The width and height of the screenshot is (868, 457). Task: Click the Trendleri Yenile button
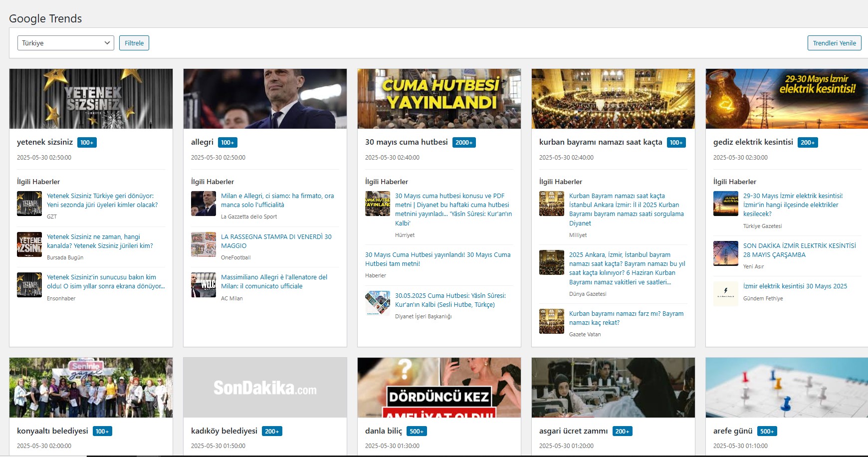point(834,43)
